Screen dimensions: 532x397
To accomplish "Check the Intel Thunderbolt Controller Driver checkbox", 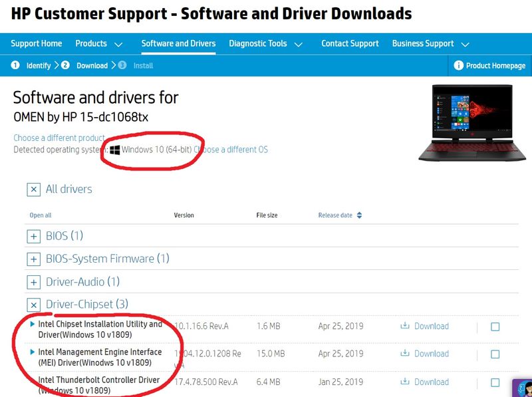I will point(495,382).
